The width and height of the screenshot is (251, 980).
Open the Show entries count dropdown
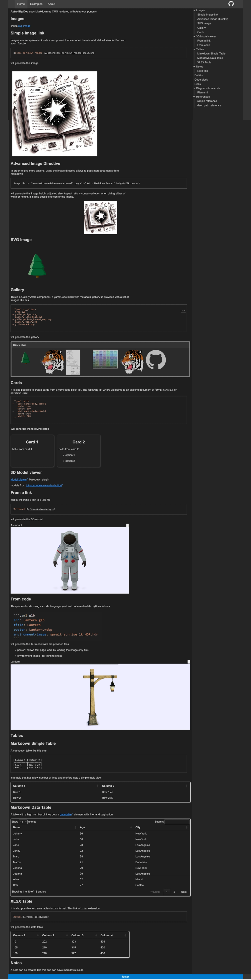[x=23, y=821]
